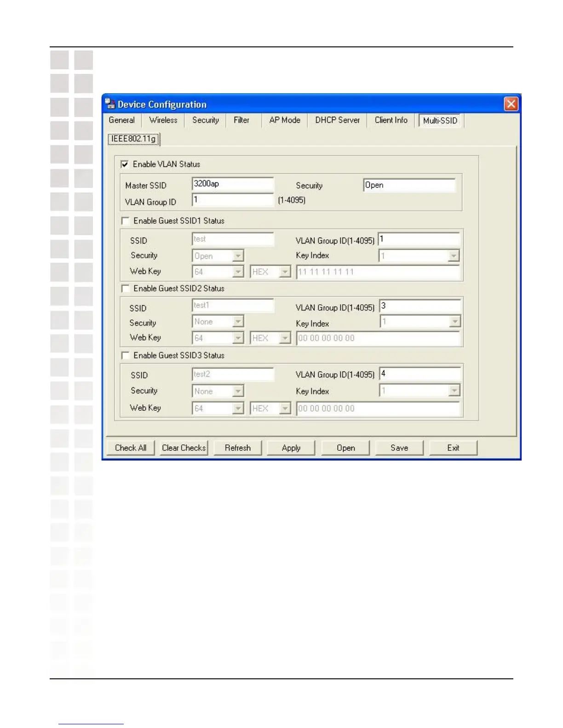Click the Clear Checks button
The height and width of the screenshot is (728, 563).
point(184,448)
